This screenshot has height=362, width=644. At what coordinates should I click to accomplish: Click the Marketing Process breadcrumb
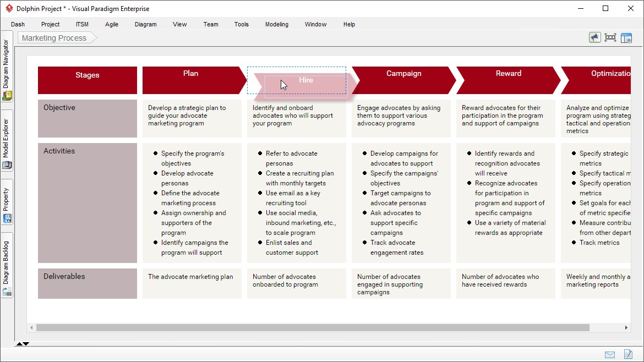click(x=57, y=38)
